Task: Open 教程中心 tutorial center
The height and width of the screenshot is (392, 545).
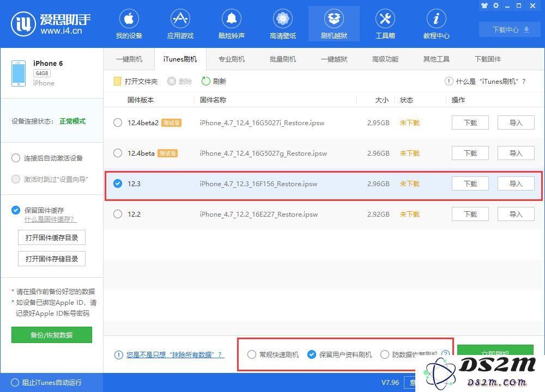Action: [436, 24]
